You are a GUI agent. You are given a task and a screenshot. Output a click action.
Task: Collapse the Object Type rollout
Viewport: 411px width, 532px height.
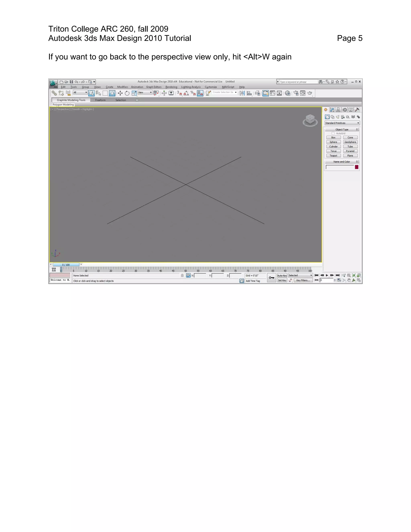pyautogui.click(x=342, y=130)
